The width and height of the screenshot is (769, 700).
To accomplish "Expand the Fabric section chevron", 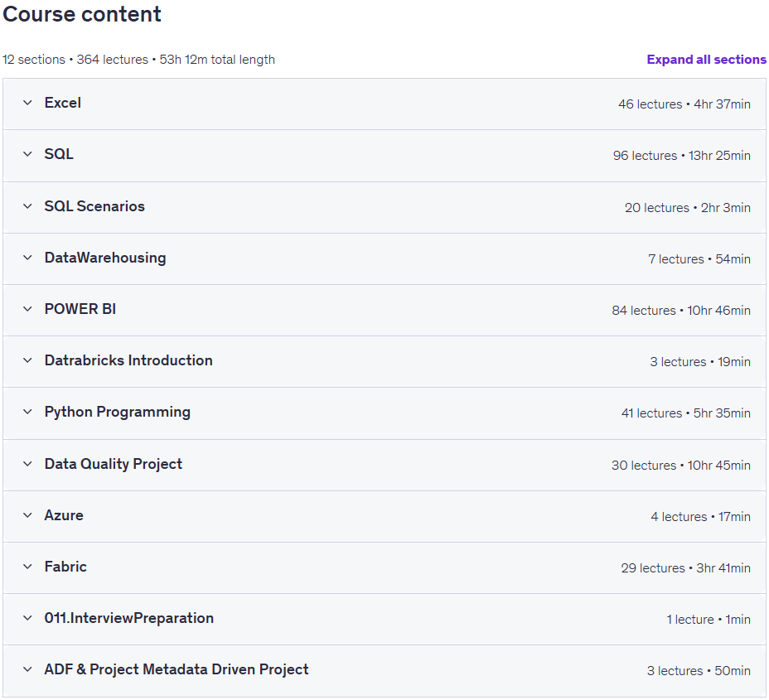I will tap(27, 567).
